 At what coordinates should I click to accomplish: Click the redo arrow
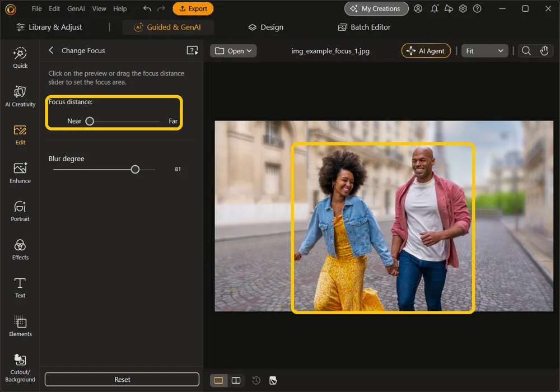[161, 8]
